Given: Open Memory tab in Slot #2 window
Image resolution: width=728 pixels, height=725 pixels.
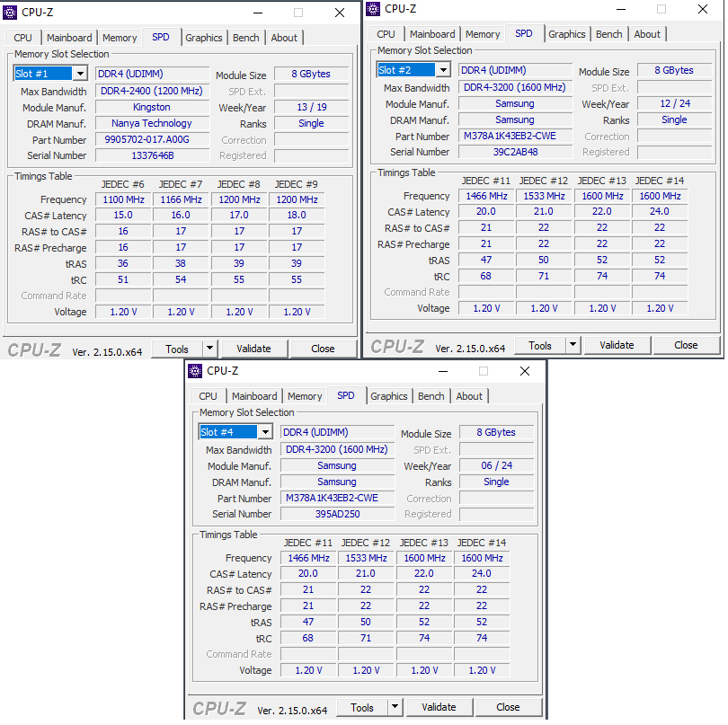Looking at the screenshot, I should tap(483, 34).
